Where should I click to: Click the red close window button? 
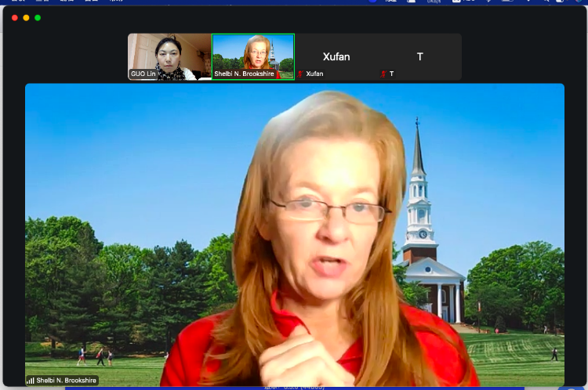click(x=14, y=17)
